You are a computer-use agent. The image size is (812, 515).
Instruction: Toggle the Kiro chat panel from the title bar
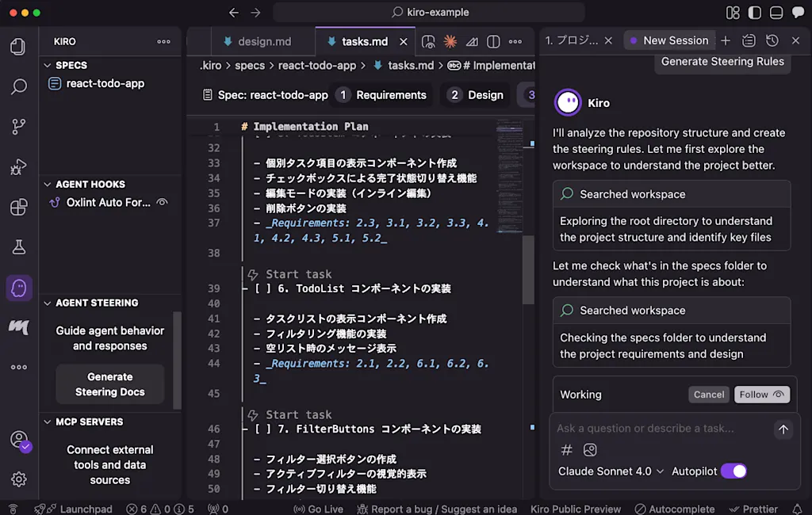coord(798,13)
